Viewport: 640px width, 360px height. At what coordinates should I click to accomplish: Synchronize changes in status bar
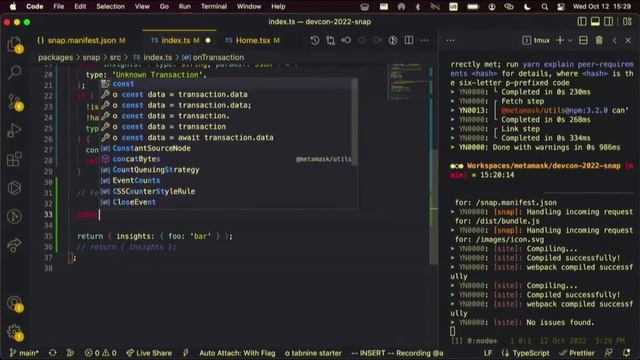click(53, 353)
